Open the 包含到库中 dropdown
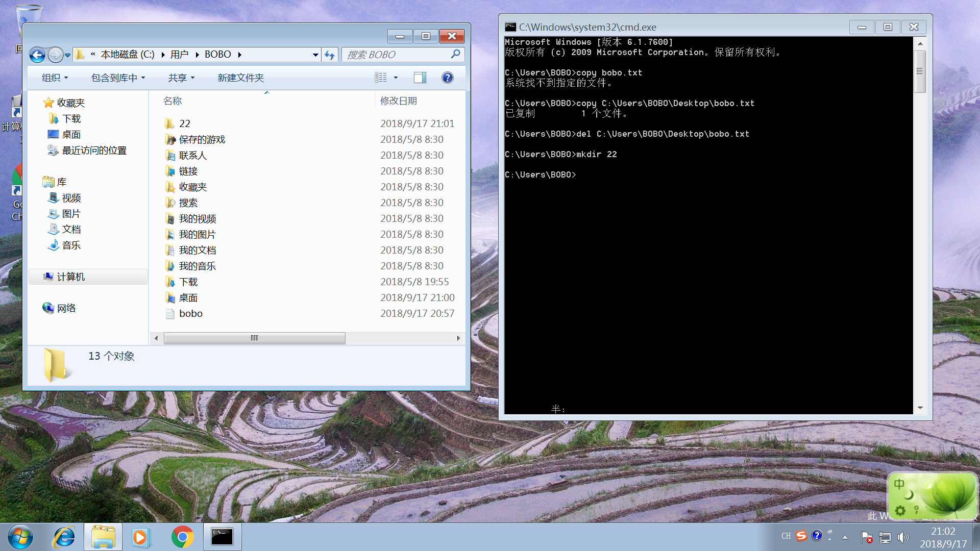This screenshot has height=551, width=980. [x=118, y=78]
